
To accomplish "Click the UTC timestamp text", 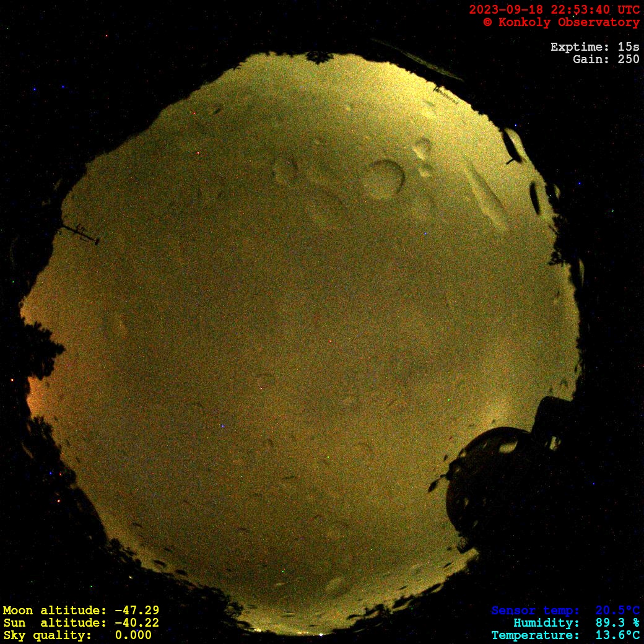I will pos(554,10).
